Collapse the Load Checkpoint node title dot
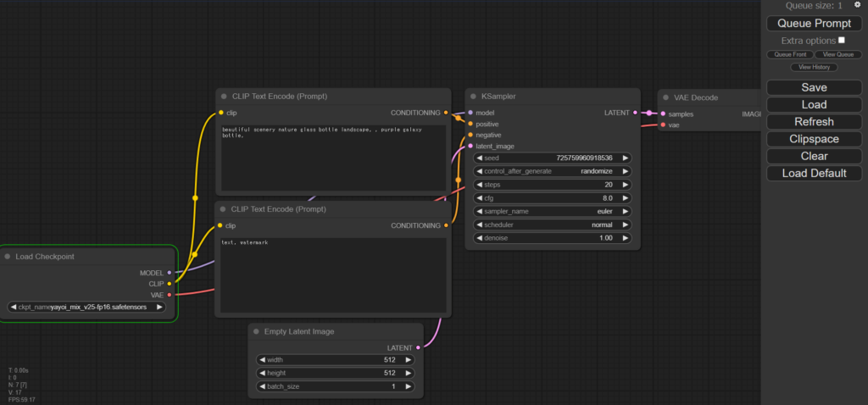868x405 pixels. [x=8, y=256]
